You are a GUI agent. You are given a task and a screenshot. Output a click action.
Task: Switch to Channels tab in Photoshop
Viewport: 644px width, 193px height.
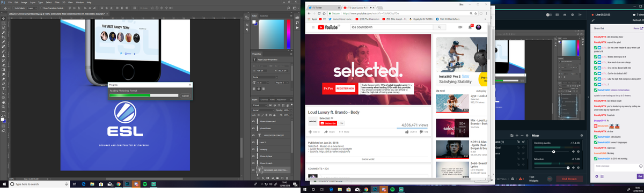pos(265,100)
